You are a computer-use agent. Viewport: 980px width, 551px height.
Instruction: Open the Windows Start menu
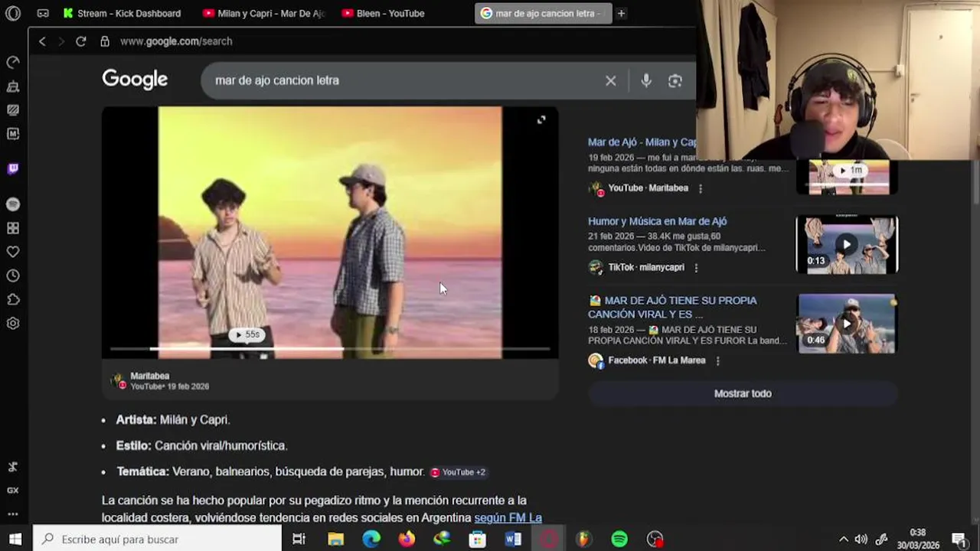point(15,540)
